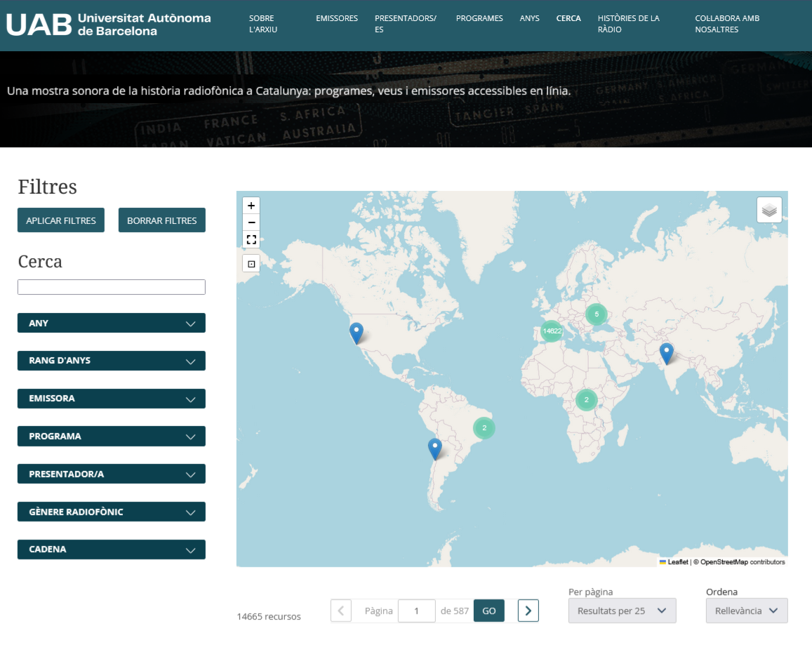The width and height of the screenshot is (812, 645).
Task: Zoom in on the map
Action: click(251, 206)
